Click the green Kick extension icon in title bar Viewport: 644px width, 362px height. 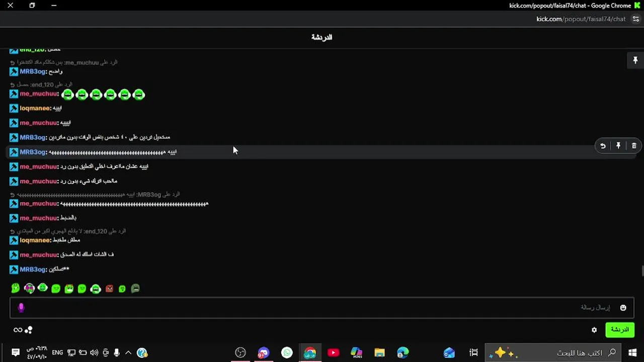pos(637,6)
